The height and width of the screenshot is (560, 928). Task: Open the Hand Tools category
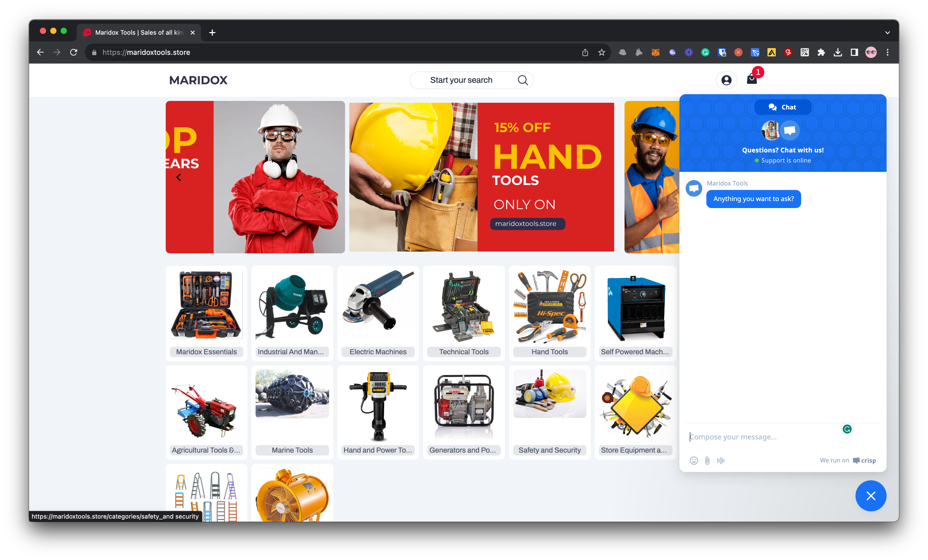click(x=549, y=313)
